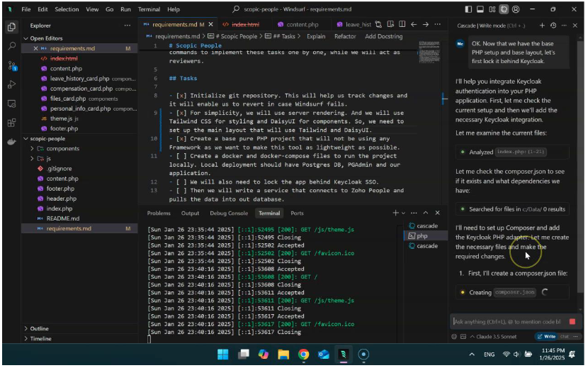
Task: Open the Extensions view icon
Action: 11,123
